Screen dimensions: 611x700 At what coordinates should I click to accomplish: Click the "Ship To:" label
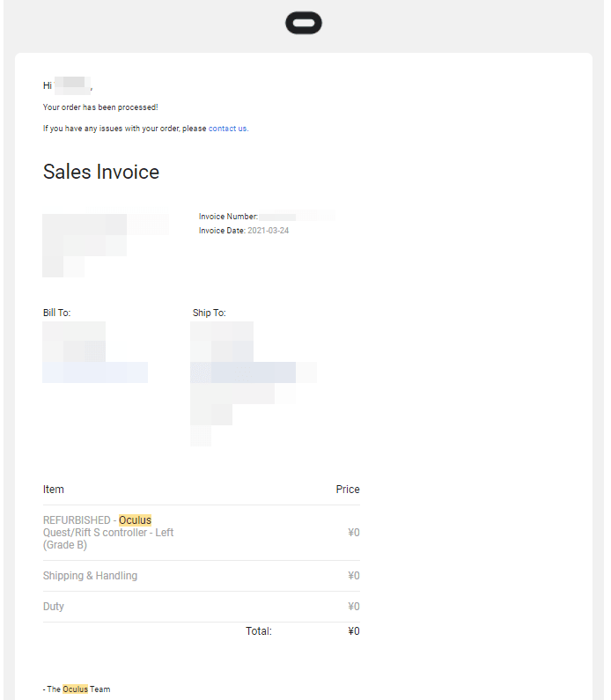pos(209,313)
